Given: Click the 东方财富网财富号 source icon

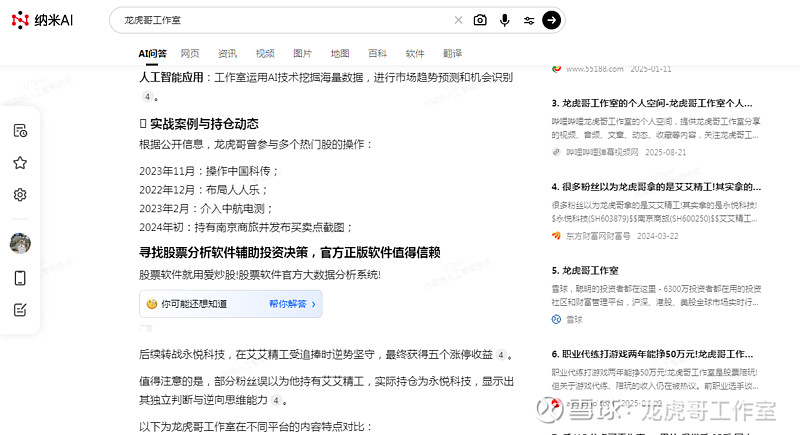Looking at the screenshot, I should [556, 236].
